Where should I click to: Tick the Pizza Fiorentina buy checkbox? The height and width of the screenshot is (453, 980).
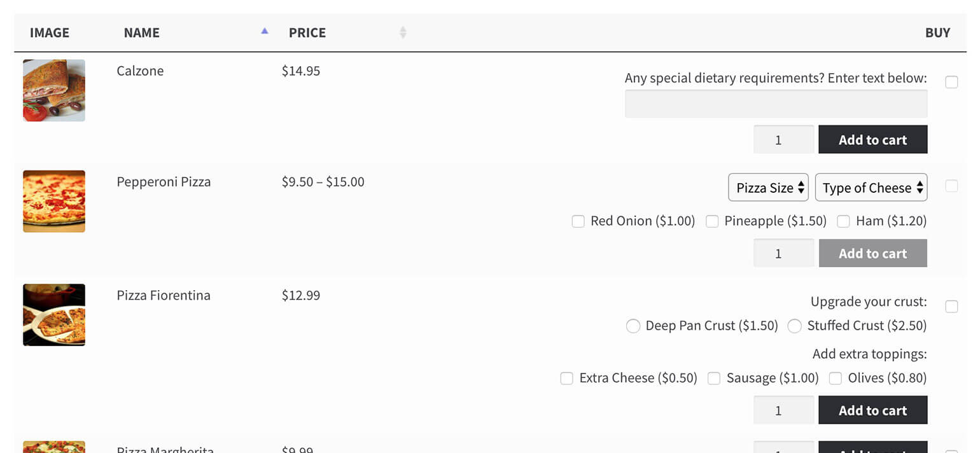(x=951, y=307)
